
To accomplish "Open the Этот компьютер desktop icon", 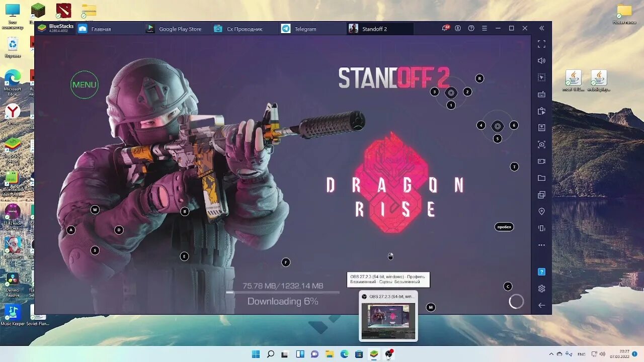I will tap(13, 16).
